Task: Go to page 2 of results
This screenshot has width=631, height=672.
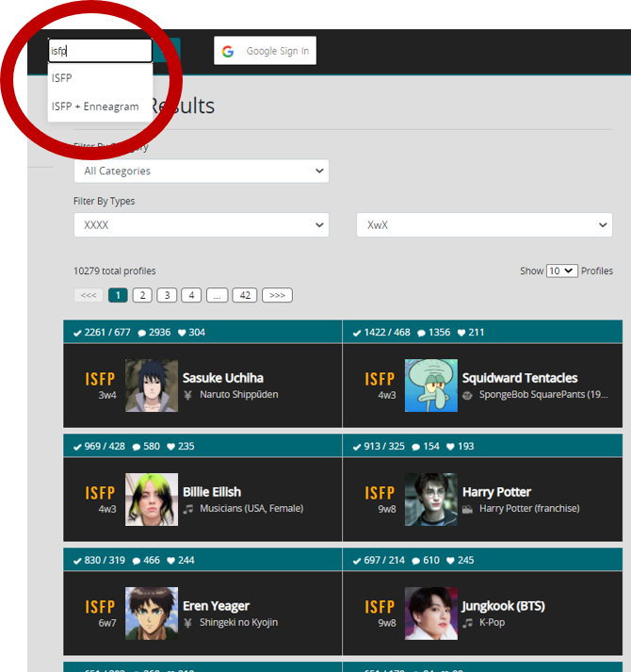Action: click(142, 295)
